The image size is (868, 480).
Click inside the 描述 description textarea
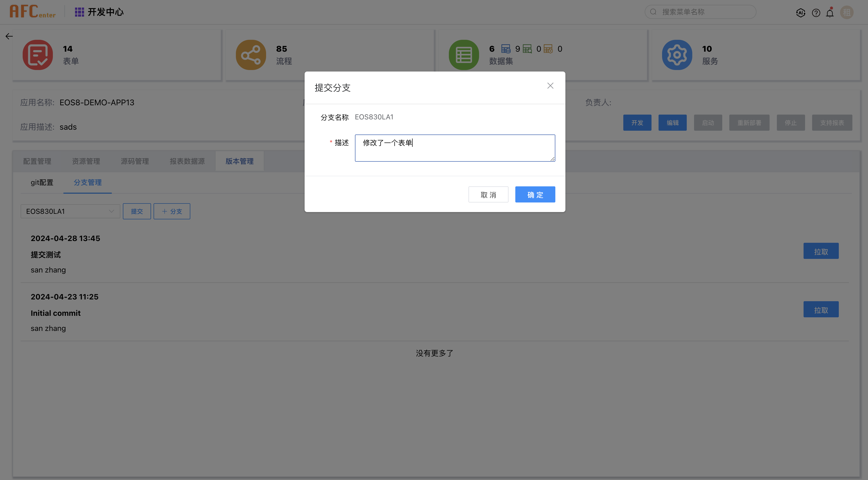[455, 148]
